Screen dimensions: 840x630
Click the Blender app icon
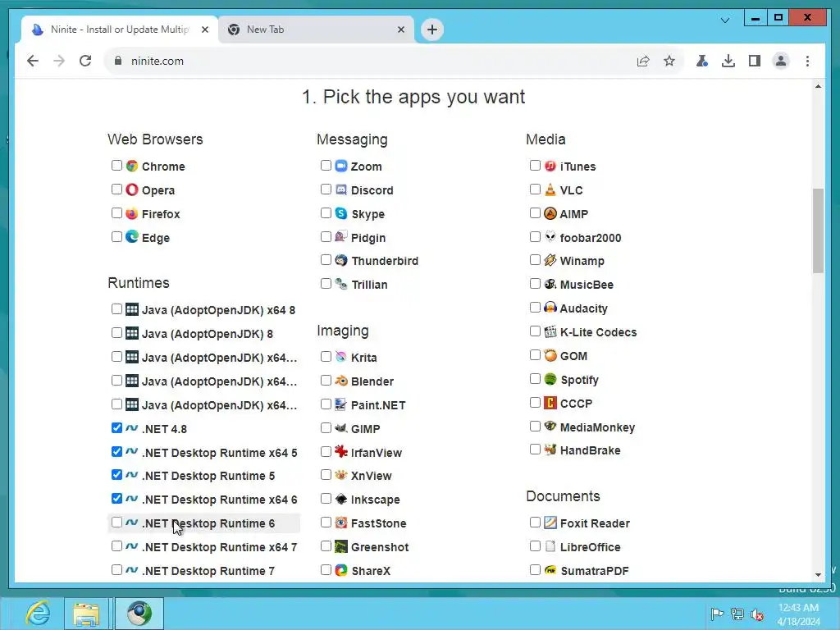point(341,381)
